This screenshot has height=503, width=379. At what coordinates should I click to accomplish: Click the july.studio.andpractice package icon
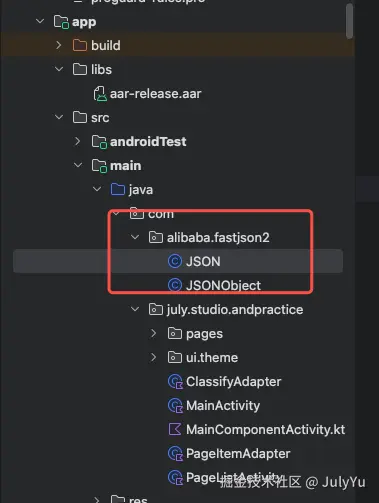coord(156,310)
